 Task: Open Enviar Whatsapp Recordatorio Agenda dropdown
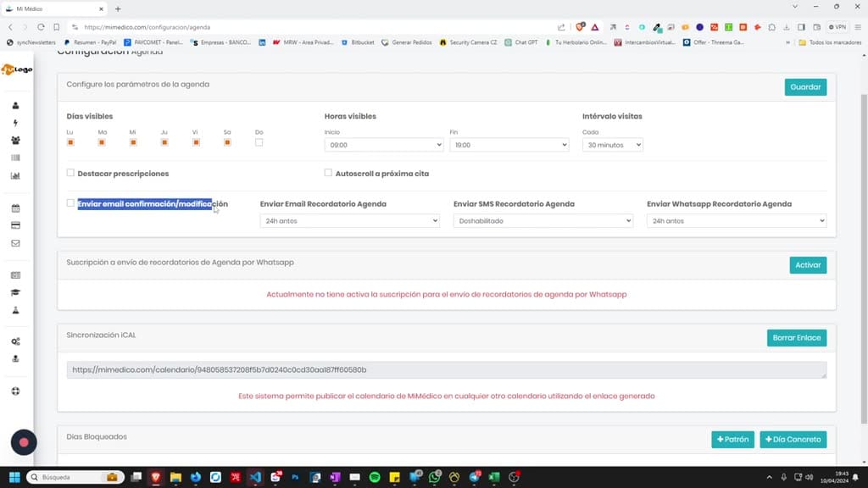click(737, 221)
